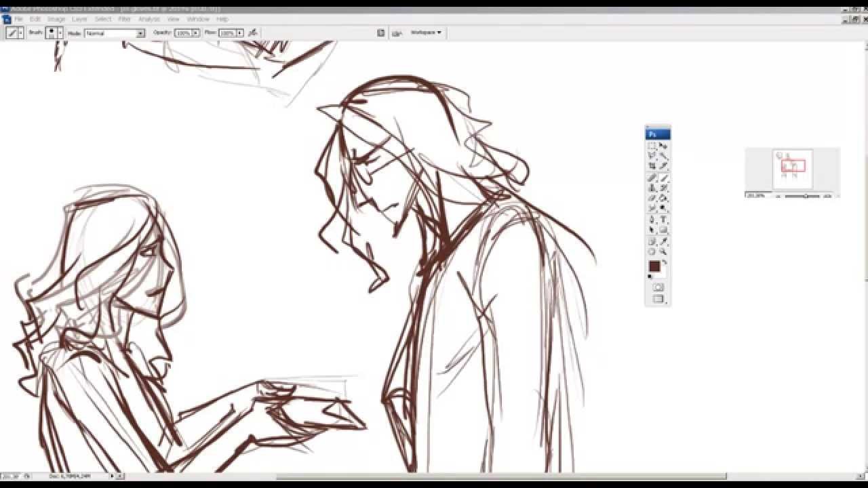
Task: Select the Hand tool
Action: coord(652,251)
